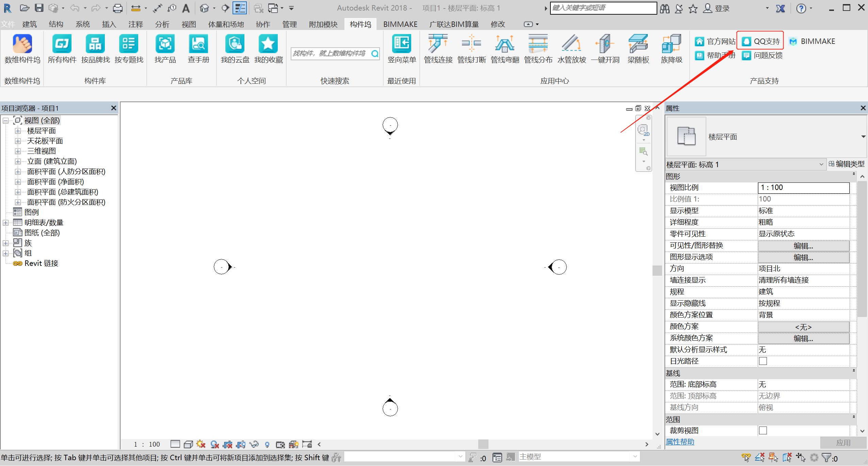This screenshot has height=466, width=868.
Task: Click the 官方网站 button
Action: pyautogui.click(x=714, y=41)
